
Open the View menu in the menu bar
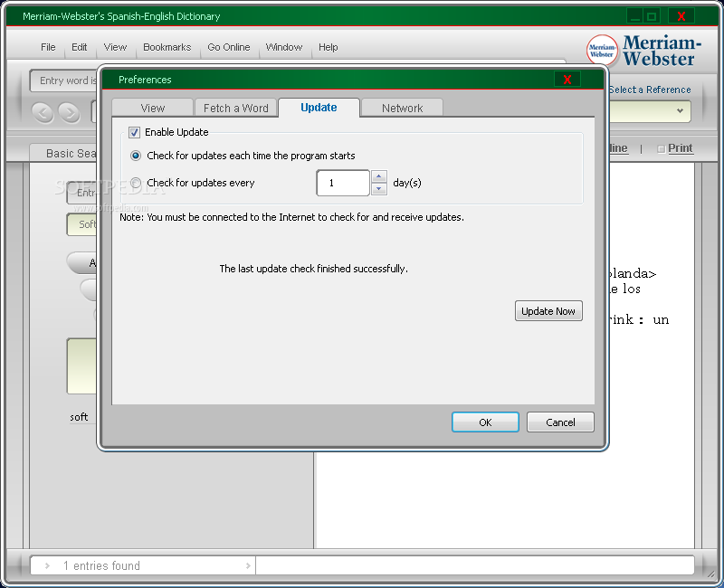tap(115, 47)
